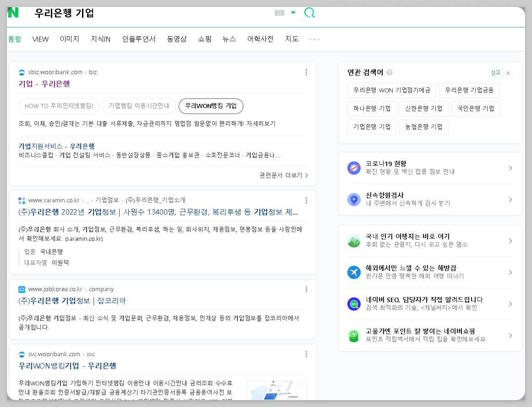Click 자세히보기 in the description text

pyautogui.click(x=261, y=123)
